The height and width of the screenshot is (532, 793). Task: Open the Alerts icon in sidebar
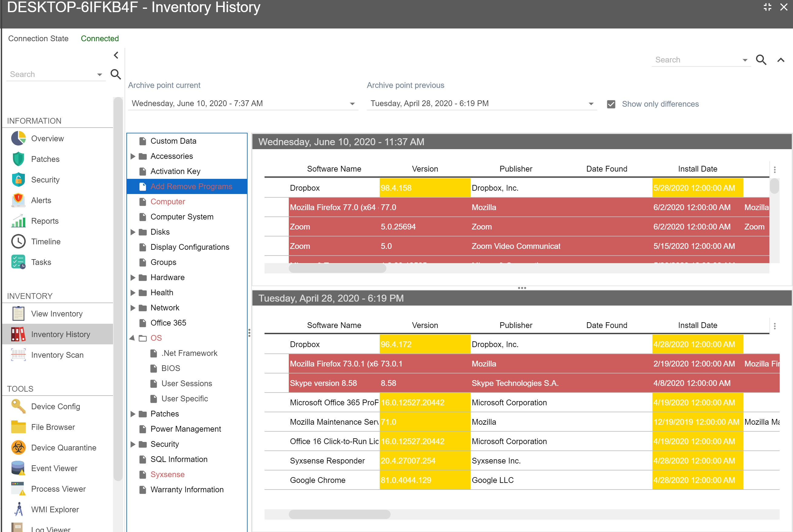click(x=18, y=200)
